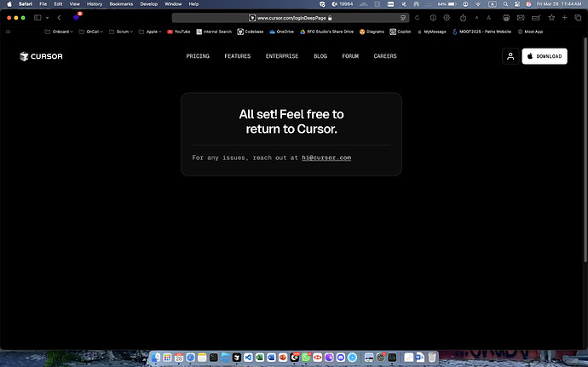Open Launchpad from the Dock
Viewport: 588px width, 367px height.
coord(167,358)
